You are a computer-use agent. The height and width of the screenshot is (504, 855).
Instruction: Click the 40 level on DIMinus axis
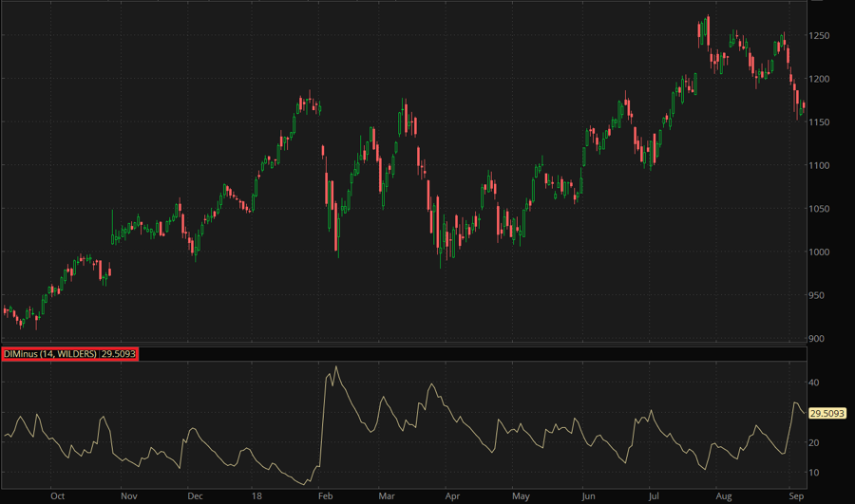(815, 383)
